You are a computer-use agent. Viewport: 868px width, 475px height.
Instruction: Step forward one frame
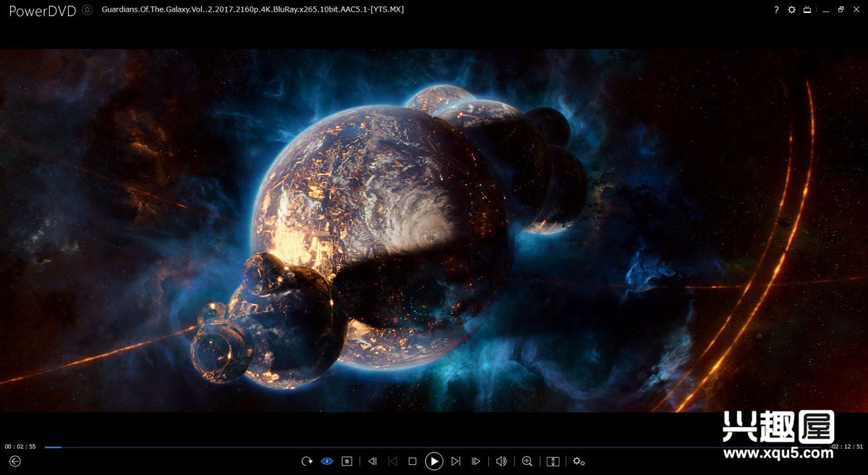476,461
